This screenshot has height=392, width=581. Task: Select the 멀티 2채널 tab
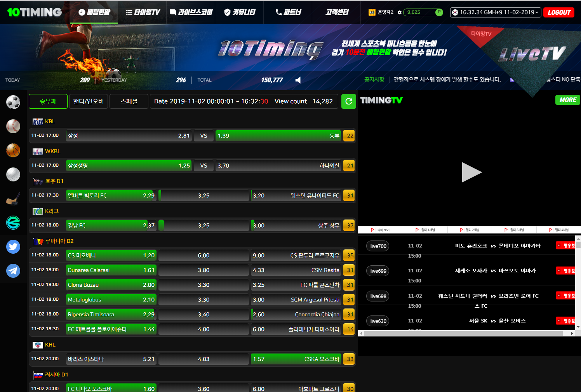(470, 230)
